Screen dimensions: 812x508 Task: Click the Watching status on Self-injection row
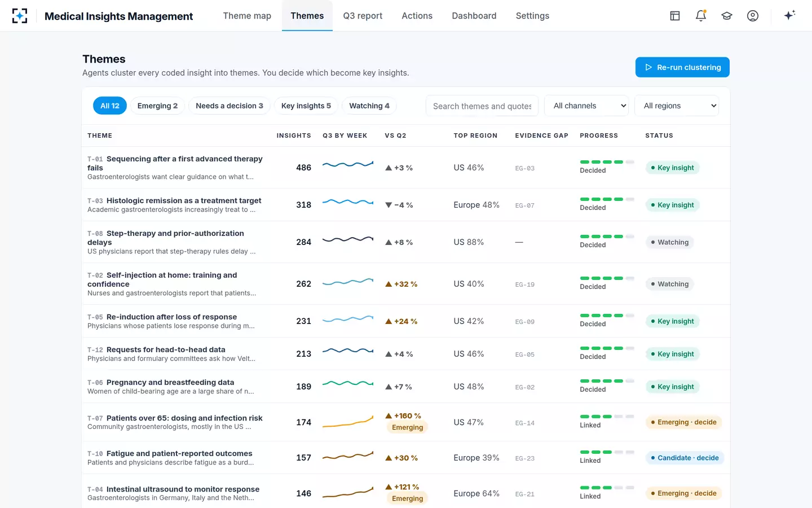point(670,284)
